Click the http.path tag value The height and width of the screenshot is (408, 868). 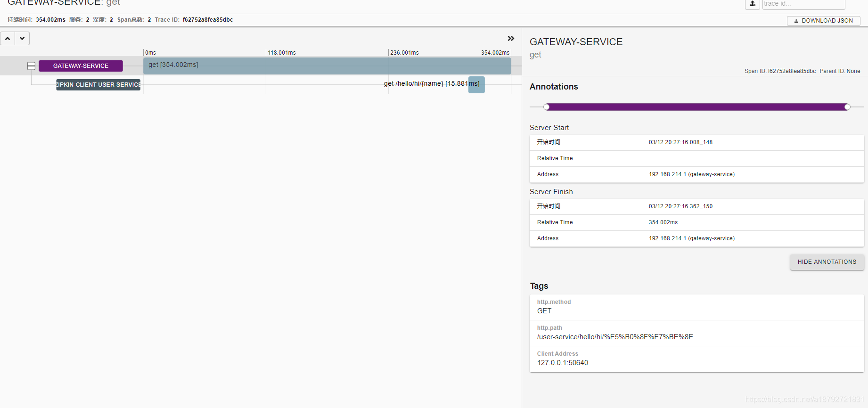tap(615, 337)
